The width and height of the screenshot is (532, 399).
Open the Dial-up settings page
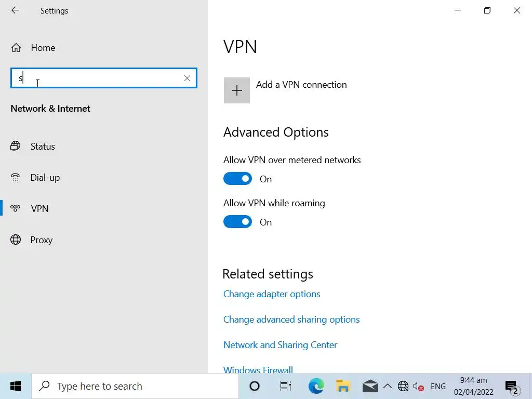click(45, 178)
